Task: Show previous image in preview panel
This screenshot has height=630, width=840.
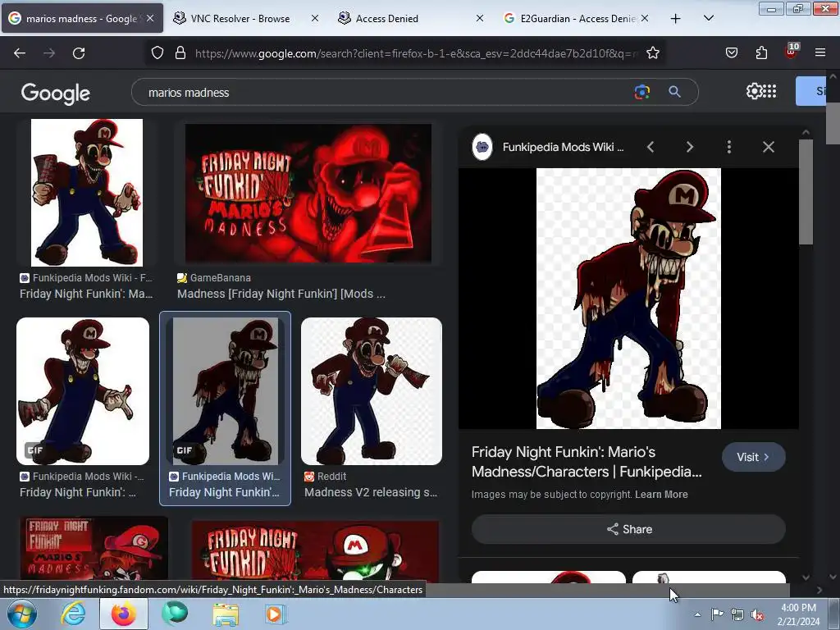Action: 651,147
